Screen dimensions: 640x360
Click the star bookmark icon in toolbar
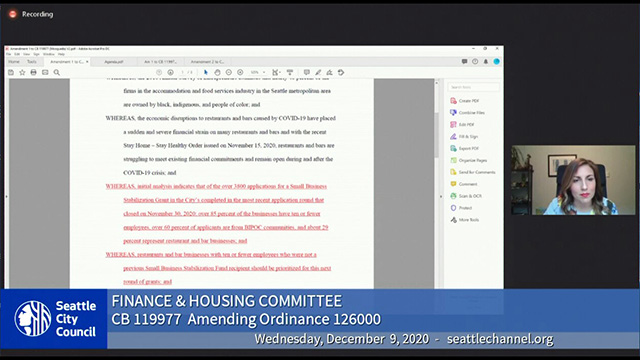tap(22, 72)
